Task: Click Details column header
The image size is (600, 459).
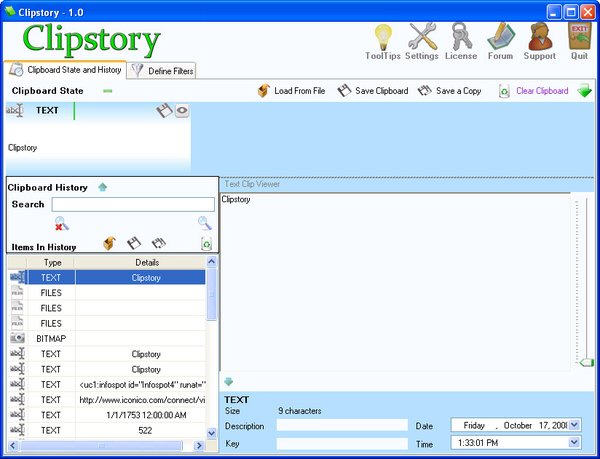Action: [x=147, y=262]
